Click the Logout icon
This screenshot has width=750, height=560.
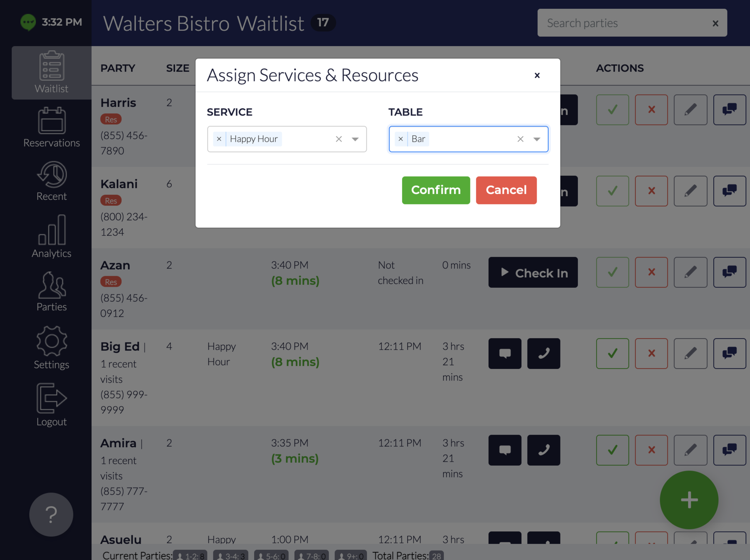(x=51, y=405)
